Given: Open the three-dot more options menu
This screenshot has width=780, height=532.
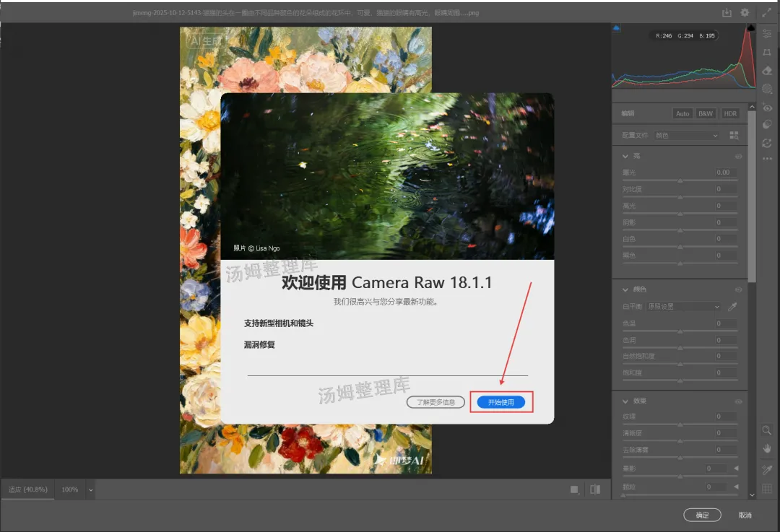Looking at the screenshot, I should 767,159.
